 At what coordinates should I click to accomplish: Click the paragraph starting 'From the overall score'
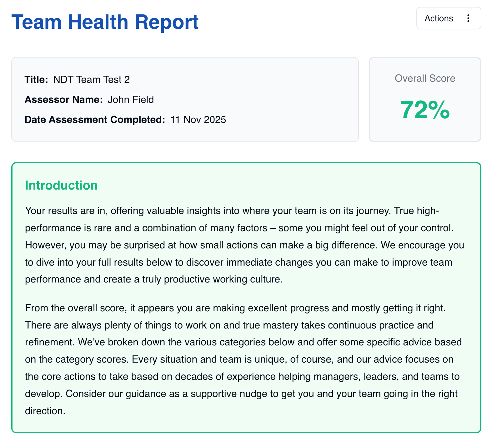(x=243, y=359)
